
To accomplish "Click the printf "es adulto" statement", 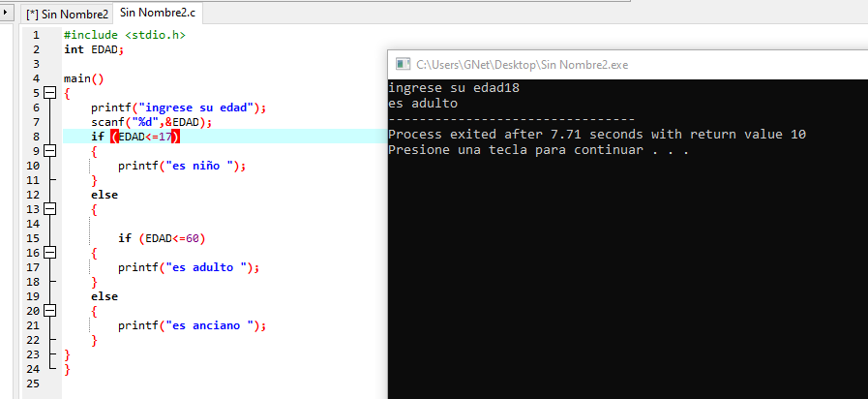I will 189,267.
